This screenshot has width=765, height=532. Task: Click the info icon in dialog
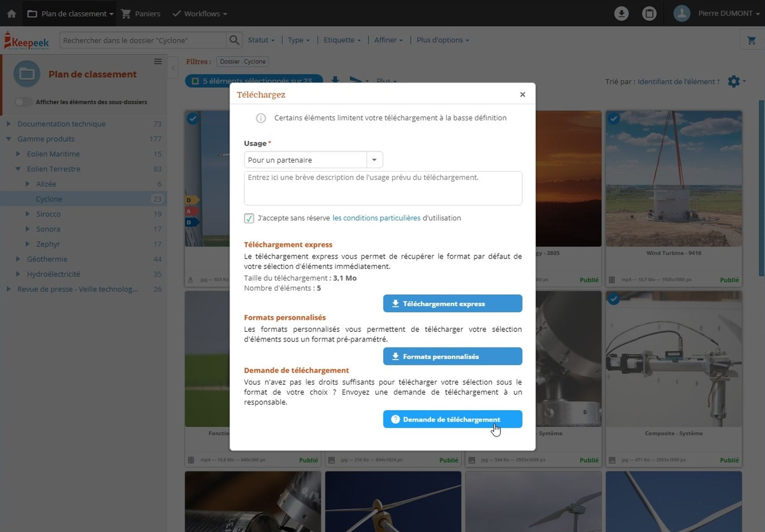tap(261, 118)
